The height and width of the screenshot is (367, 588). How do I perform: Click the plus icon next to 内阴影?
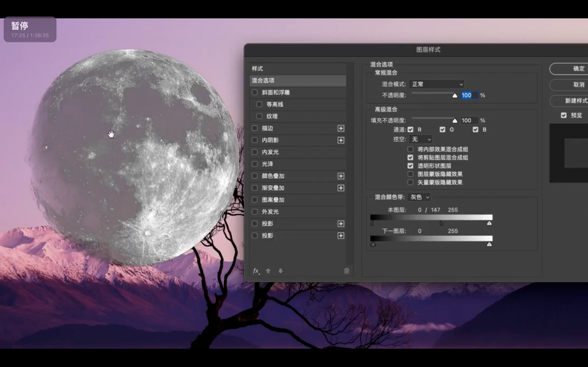click(341, 140)
